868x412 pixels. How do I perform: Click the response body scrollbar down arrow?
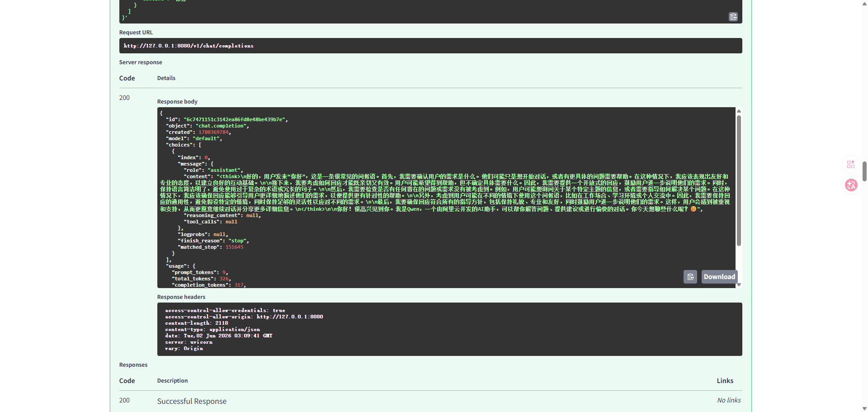[739, 284]
